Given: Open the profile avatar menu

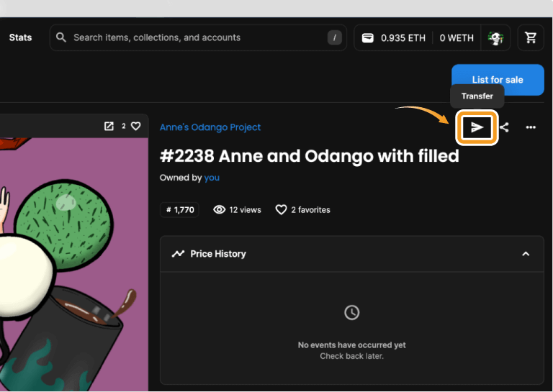Looking at the screenshot, I should coord(496,37).
